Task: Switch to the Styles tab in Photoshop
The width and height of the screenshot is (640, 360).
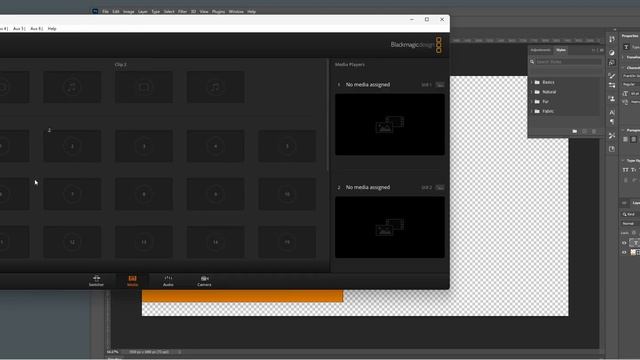Action: point(561,50)
